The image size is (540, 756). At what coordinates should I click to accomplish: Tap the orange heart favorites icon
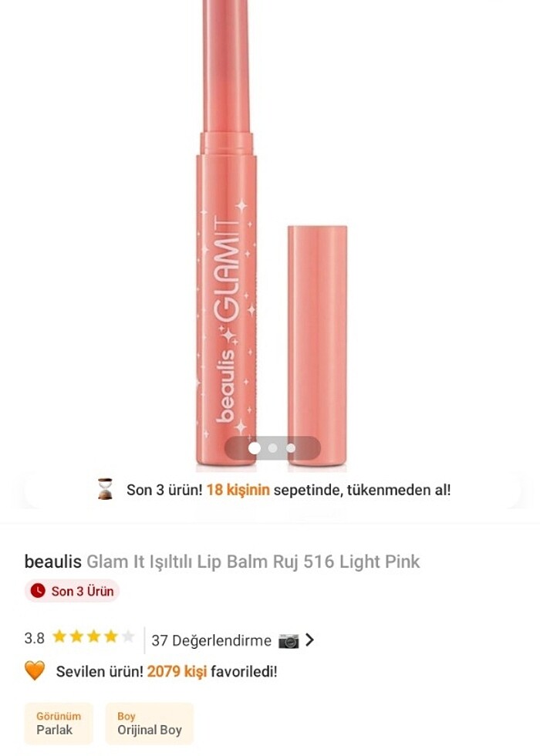click(35, 670)
